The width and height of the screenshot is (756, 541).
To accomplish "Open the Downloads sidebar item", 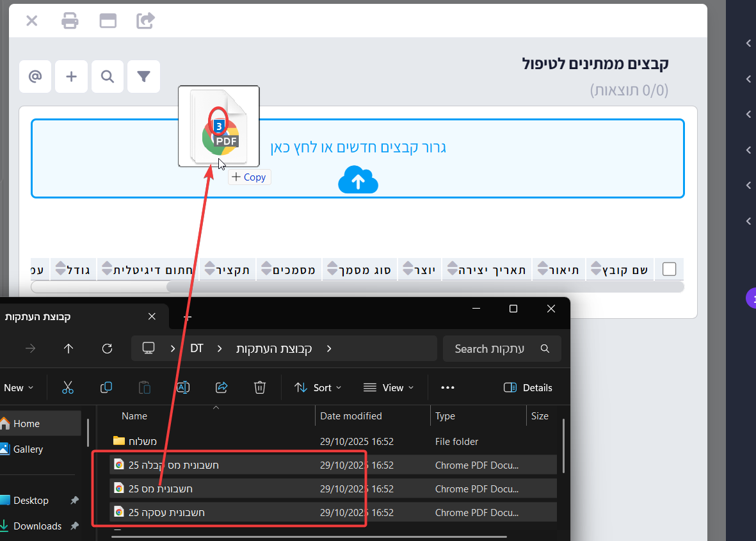I will point(37,526).
